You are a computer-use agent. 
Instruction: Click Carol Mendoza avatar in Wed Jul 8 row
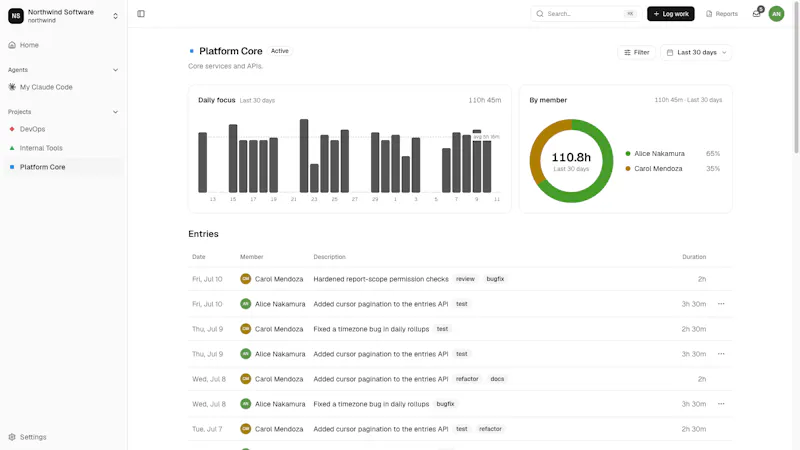[x=245, y=379]
